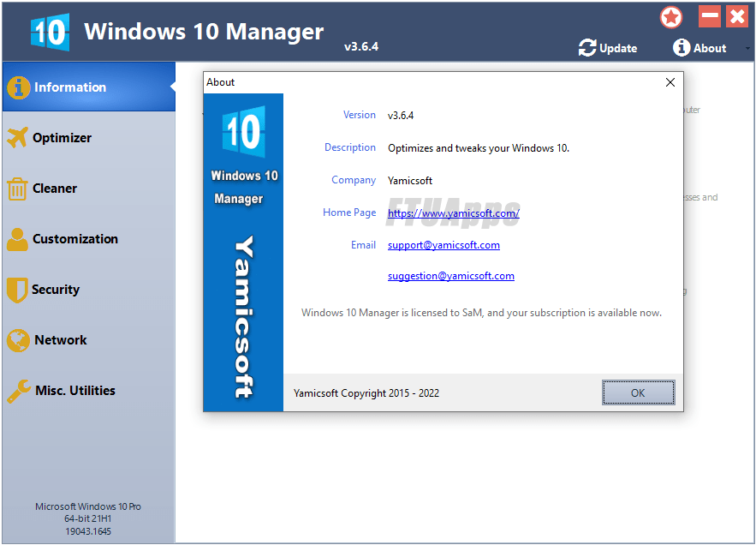The width and height of the screenshot is (756, 545).
Task: Click the Update text in header
Action: click(x=618, y=48)
